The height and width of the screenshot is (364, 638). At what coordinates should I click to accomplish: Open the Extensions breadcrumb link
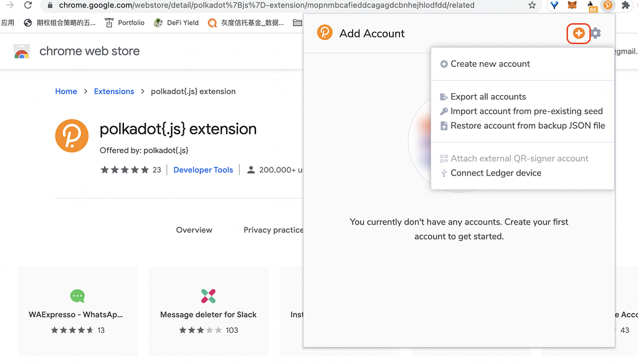click(114, 91)
